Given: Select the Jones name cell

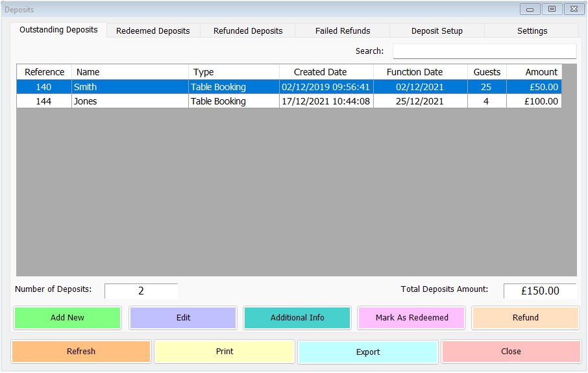Looking at the screenshot, I should coord(130,101).
